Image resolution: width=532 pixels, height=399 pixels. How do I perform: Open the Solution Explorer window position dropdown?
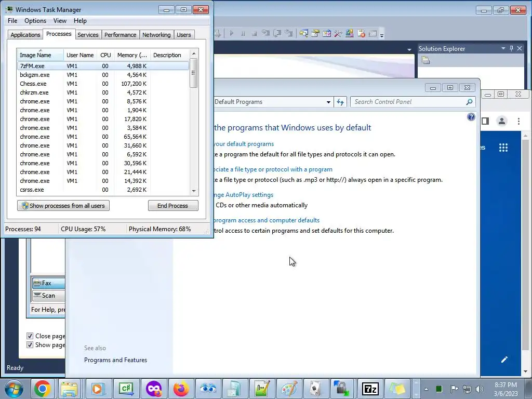click(x=503, y=48)
